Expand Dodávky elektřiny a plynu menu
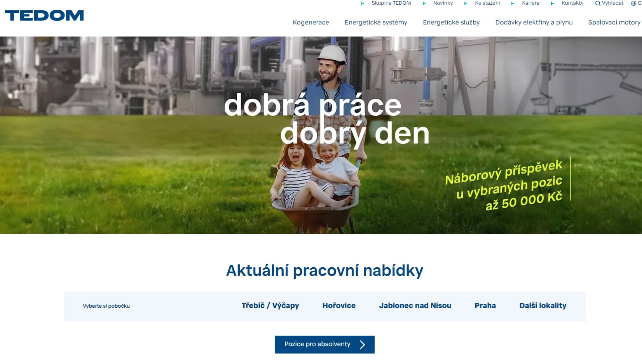 click(534, 23)
